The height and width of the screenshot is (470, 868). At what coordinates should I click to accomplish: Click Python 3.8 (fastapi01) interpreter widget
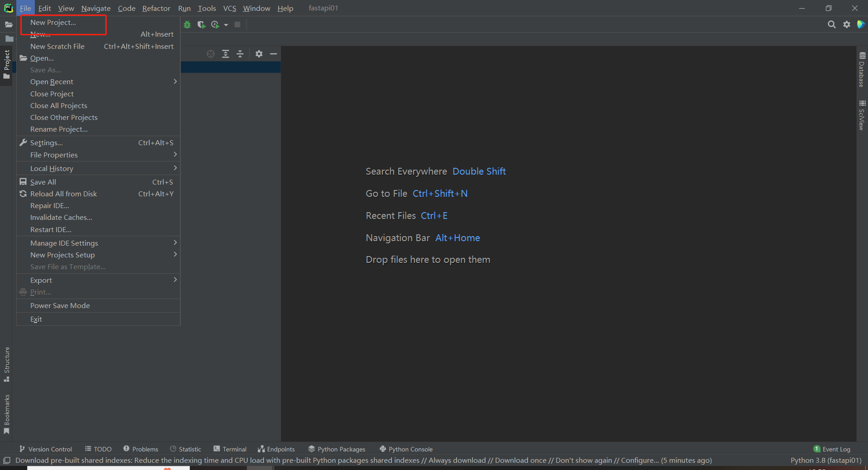(x=826, y=461)
